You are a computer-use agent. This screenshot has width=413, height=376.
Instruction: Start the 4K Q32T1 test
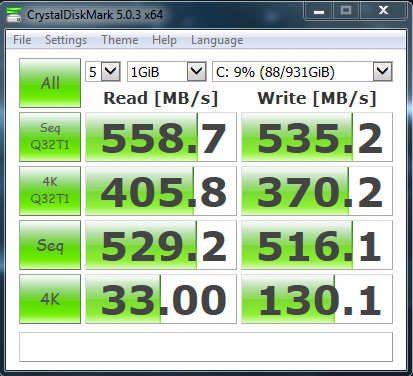[50, 191]
